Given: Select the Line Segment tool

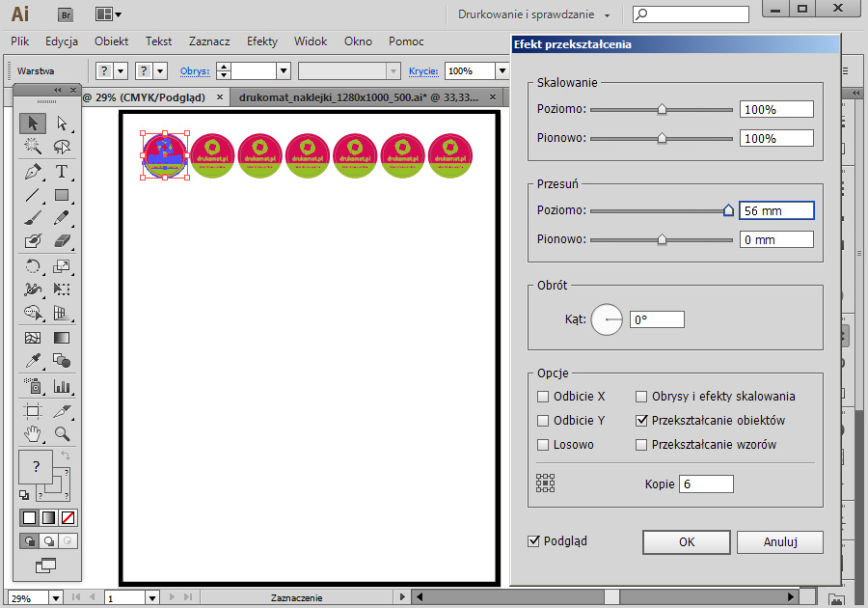Looking at the screenshot, I should point(33,195).
